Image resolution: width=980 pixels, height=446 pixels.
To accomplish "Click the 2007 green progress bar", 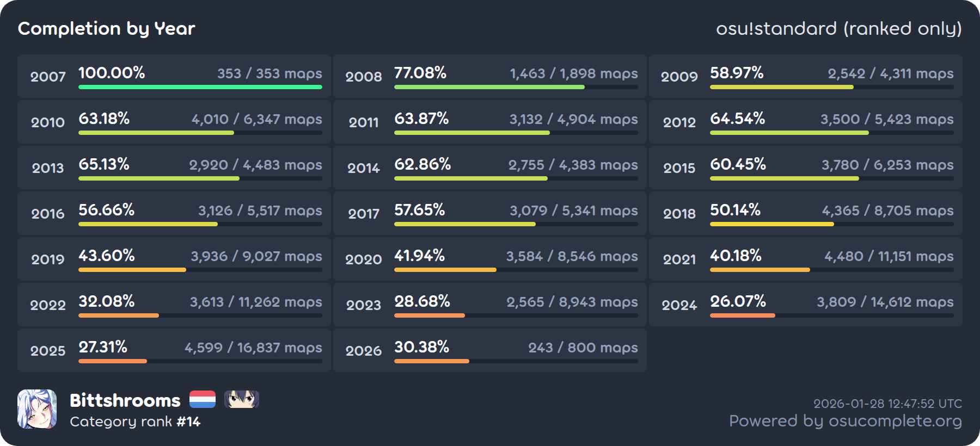I will coord(200,87).
